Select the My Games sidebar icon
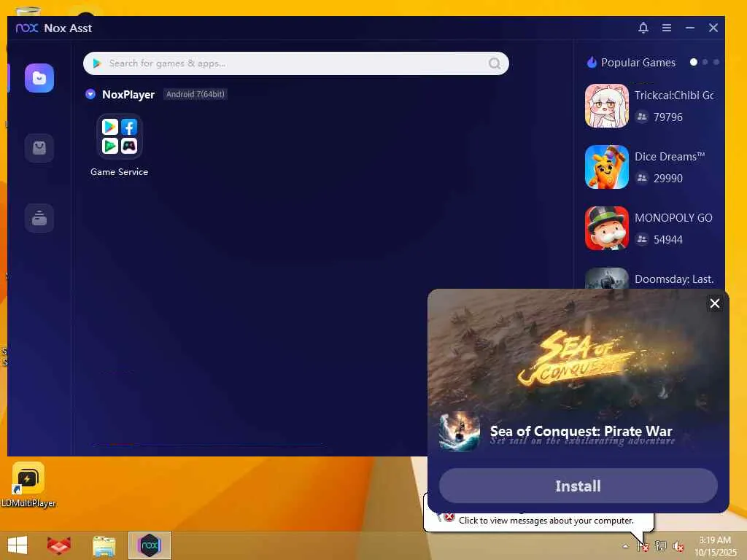Viewport: 747px width, 560px height. click(x=39, y=78)
